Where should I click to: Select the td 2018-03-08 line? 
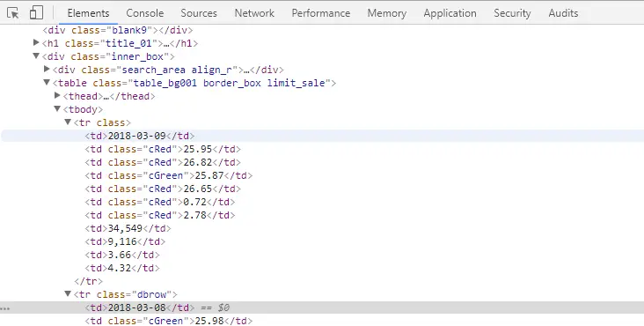pos(140,307)
